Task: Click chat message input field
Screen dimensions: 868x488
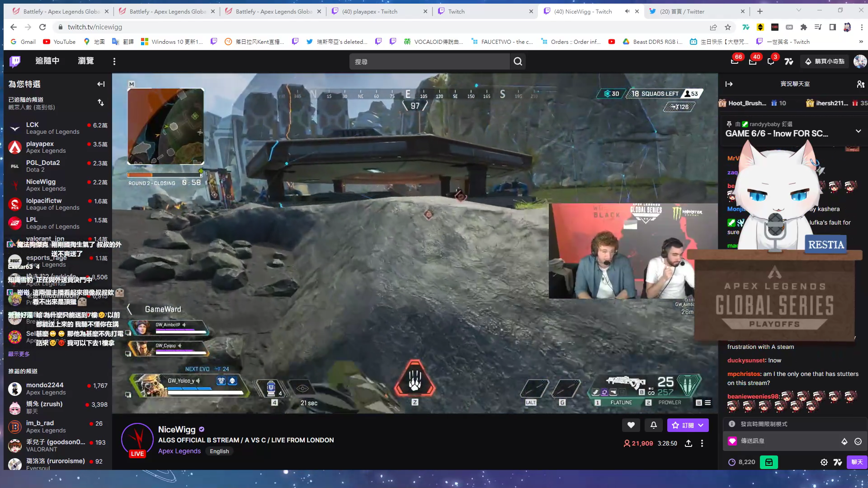Action: [787, 441]
